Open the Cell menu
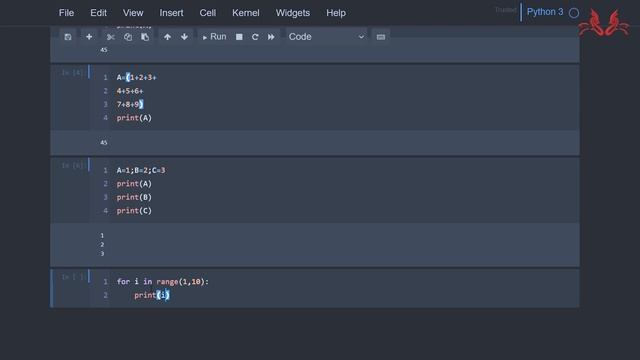Screen dimensions: 640x360 point(208,13)
